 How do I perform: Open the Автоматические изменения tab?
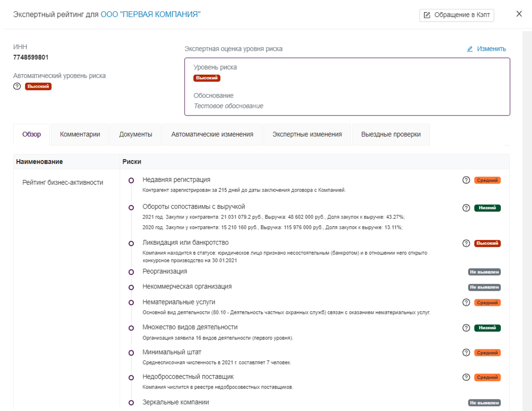point(212,134)
